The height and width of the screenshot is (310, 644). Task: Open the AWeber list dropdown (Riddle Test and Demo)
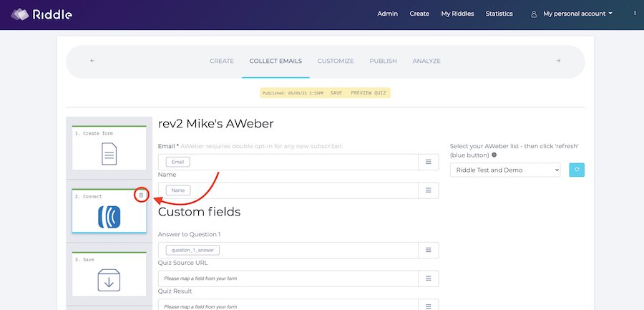[x=505, y=170]
